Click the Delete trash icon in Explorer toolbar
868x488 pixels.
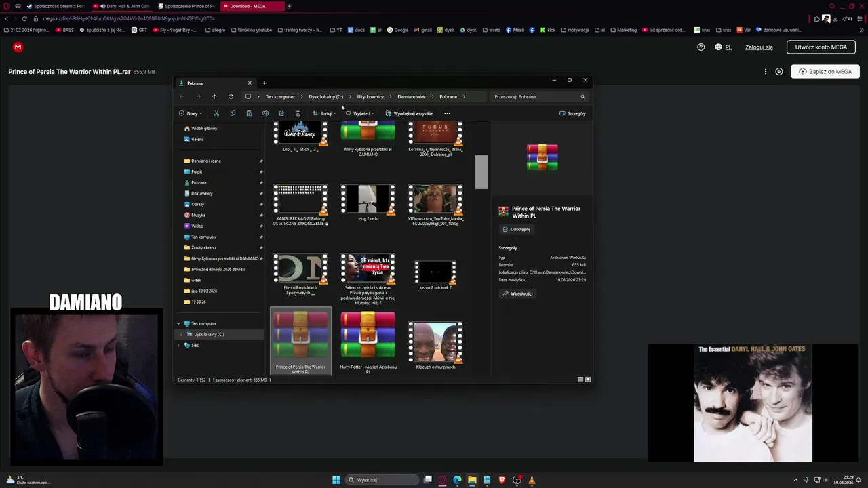point(298,113)
